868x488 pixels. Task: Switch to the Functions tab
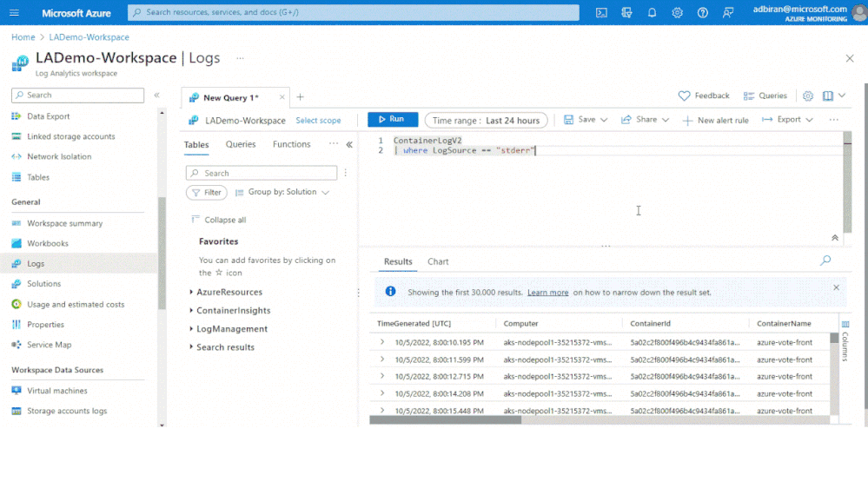coord(291,144)
